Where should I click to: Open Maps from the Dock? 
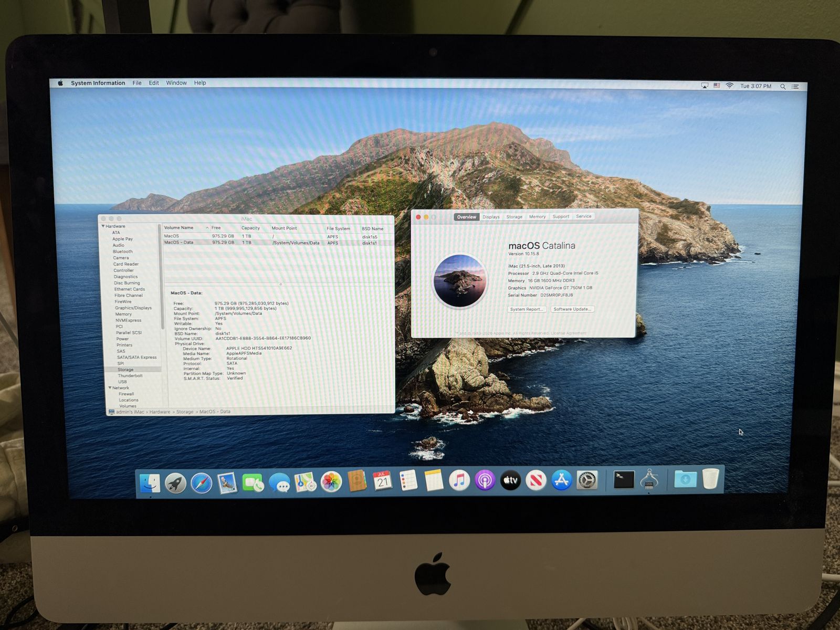pos(305,481)
